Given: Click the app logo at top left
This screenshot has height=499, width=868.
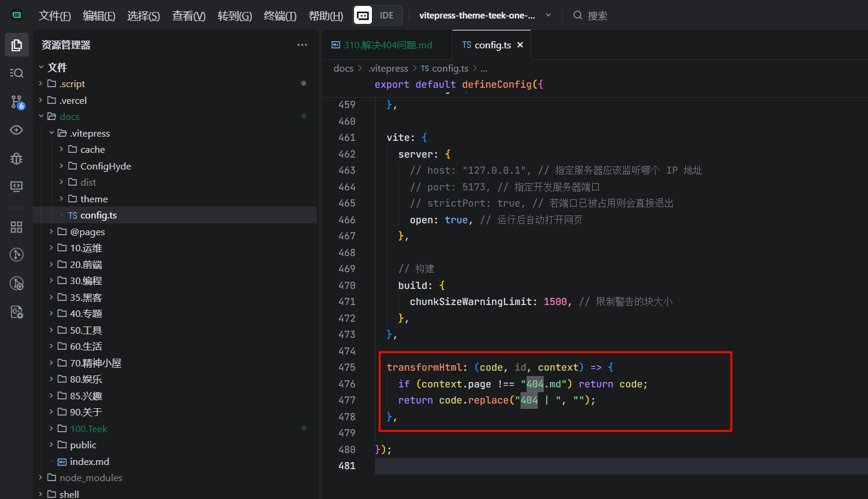Looking at the screenshot, I should coord(17,15).
